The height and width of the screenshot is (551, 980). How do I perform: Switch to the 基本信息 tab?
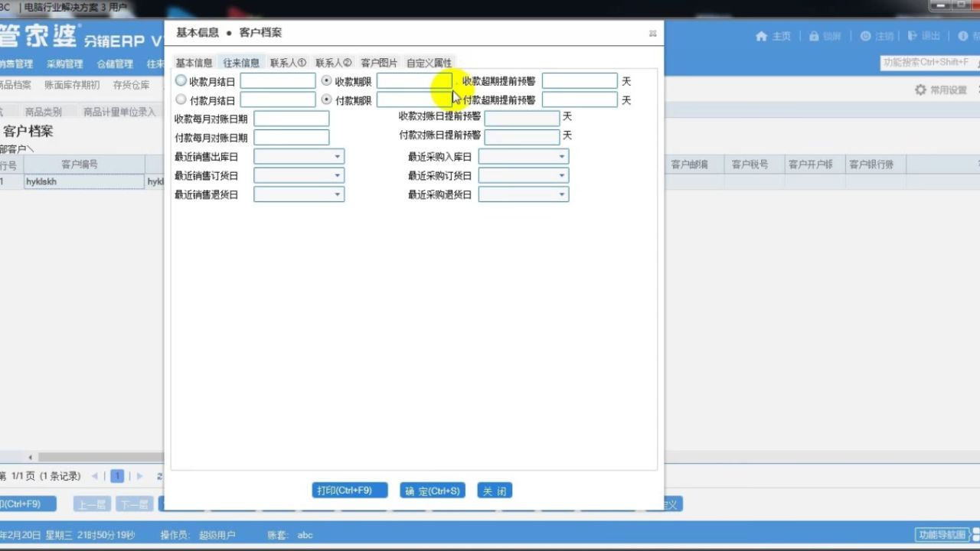pos(194,63)
